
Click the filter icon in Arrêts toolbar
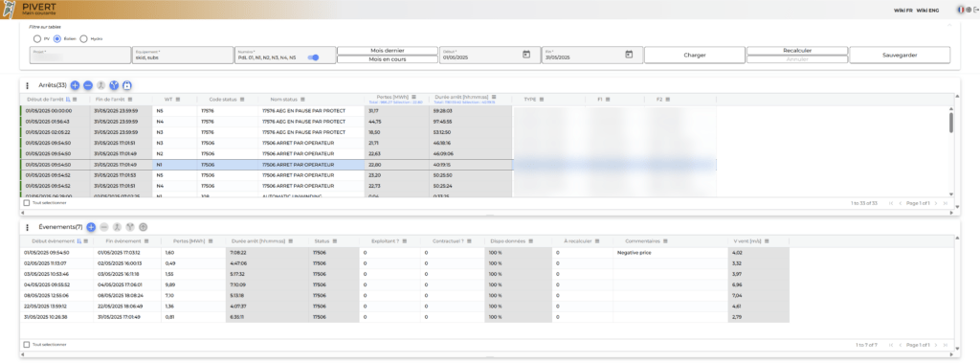coord(114,85)
